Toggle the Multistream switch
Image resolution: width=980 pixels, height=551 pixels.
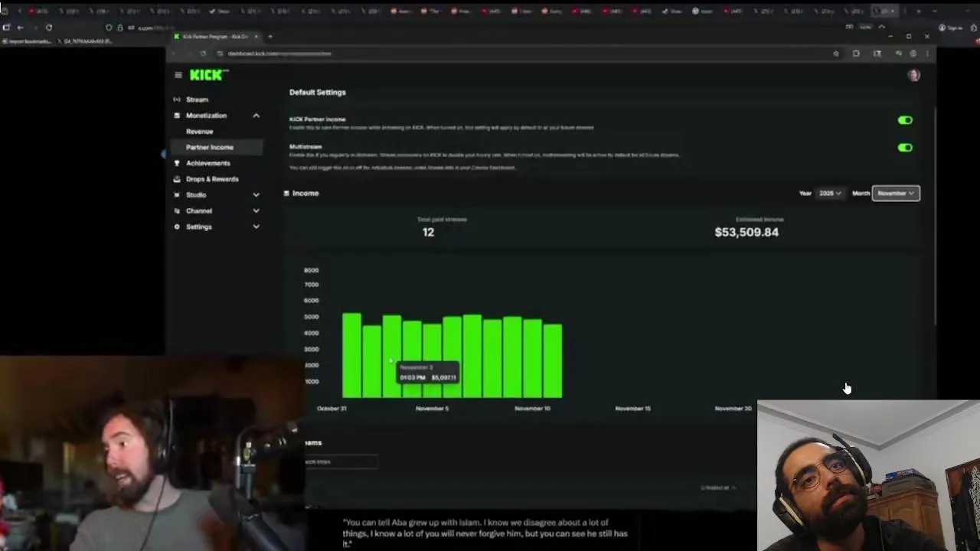click(905, 148)
